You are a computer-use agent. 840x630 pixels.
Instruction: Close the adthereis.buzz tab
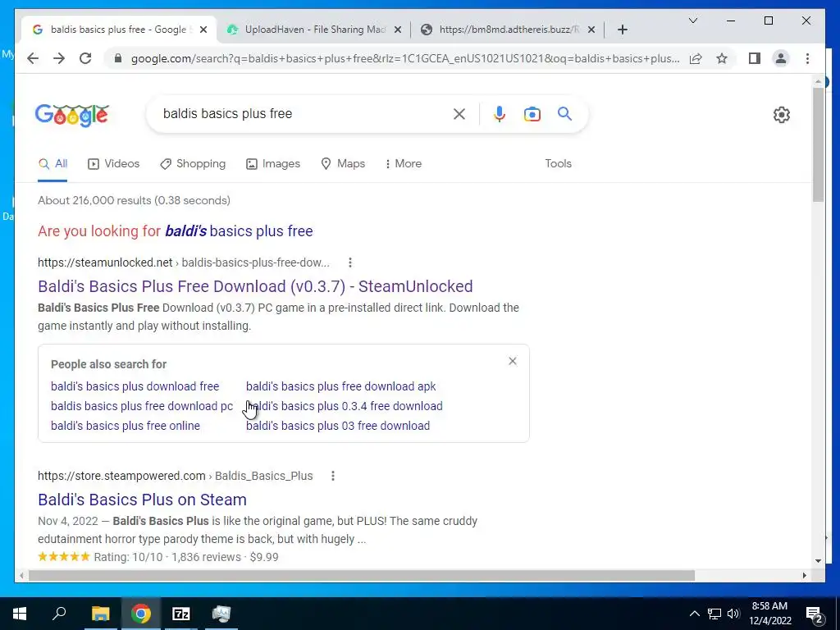[591, 30]
